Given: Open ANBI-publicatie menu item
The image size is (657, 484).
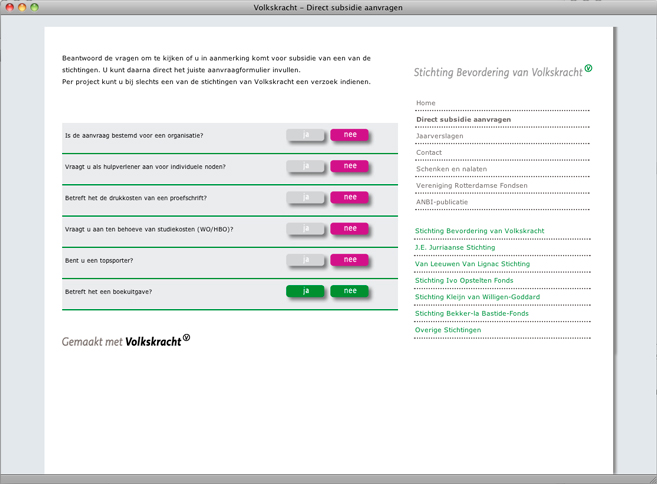Looking at the screenshot, I should [x=442, y=202].
